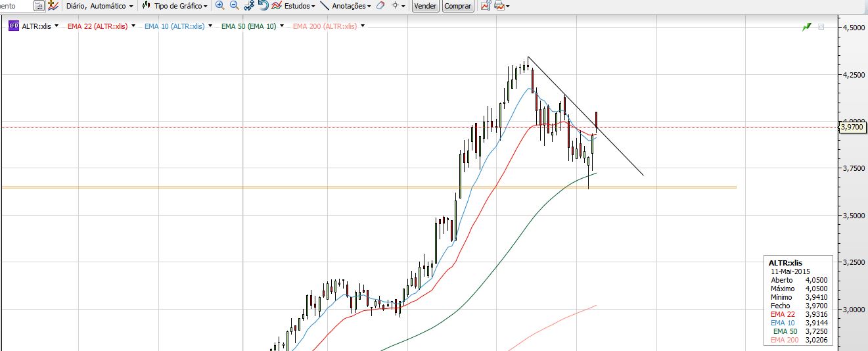
Task: Click the Comprar button
Action: tap(457, 6)
